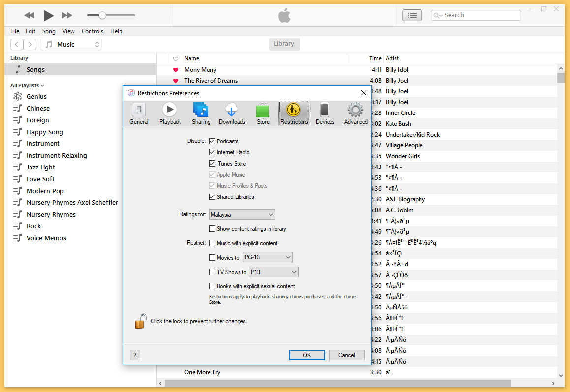Click the back navigation arrow
The width and height of the screenshot is (570, 392).
(x=17, y=44)
